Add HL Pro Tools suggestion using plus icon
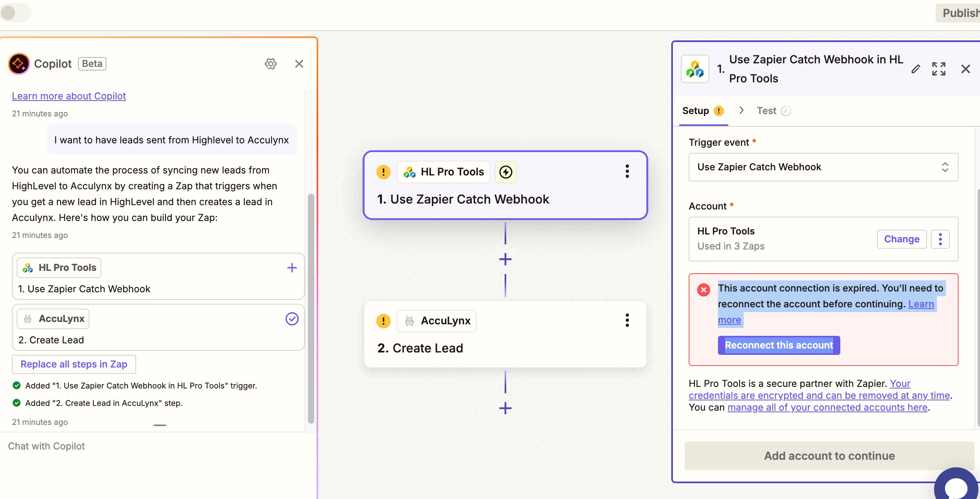The image size is (980, 499). click(292, 268)
